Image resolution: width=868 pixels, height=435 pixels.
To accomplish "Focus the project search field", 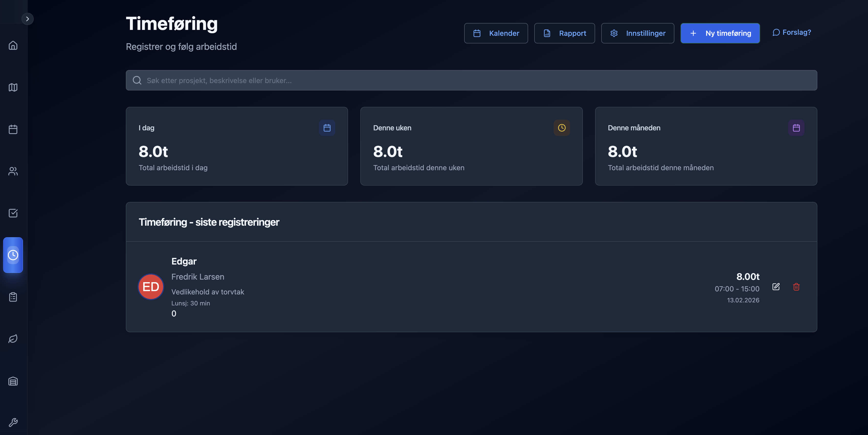I will point(471,81).
